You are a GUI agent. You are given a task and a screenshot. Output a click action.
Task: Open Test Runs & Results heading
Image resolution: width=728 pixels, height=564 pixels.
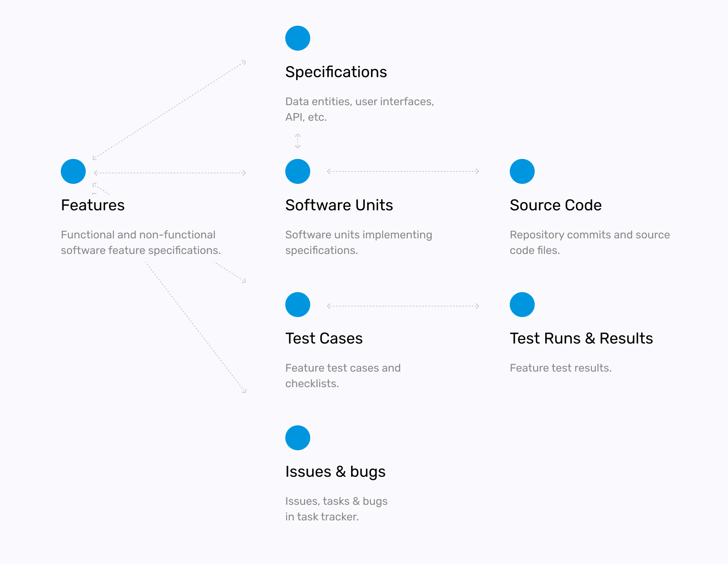point(581,338)
